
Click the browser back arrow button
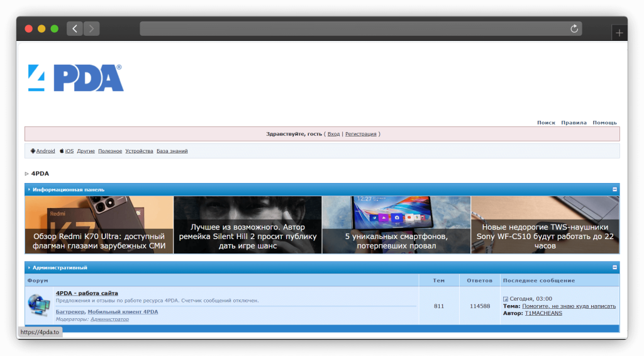point(75,28)
